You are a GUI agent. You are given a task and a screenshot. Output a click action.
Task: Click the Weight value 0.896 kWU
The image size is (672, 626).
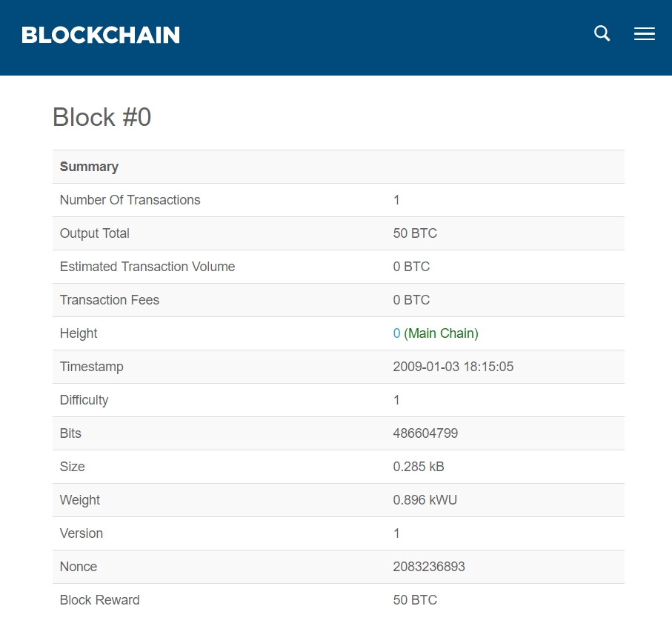[425, 500]
